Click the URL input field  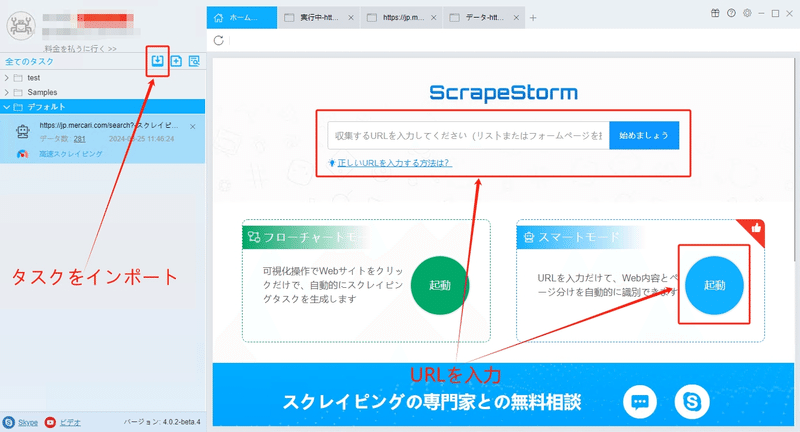[468, 136]
